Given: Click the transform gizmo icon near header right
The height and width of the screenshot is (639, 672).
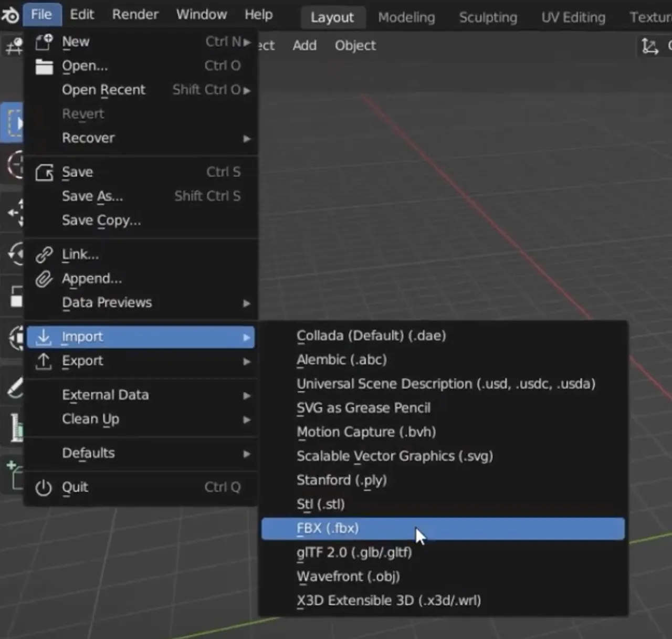Looking at the screenshot, I should [650, 46].
